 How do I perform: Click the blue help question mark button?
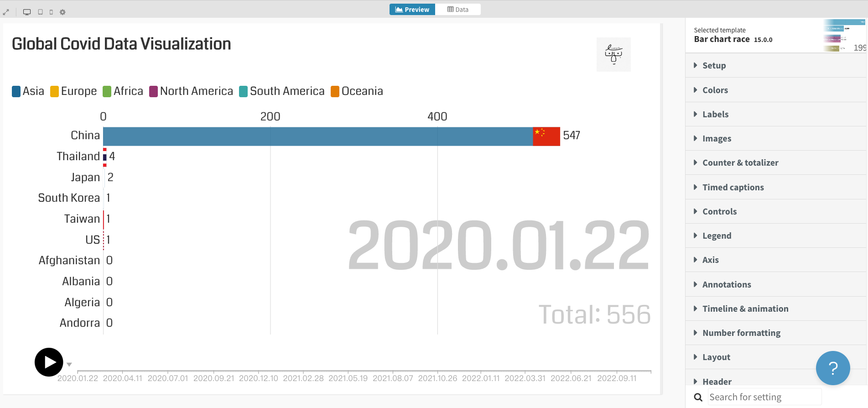click(x=832, y=368)
